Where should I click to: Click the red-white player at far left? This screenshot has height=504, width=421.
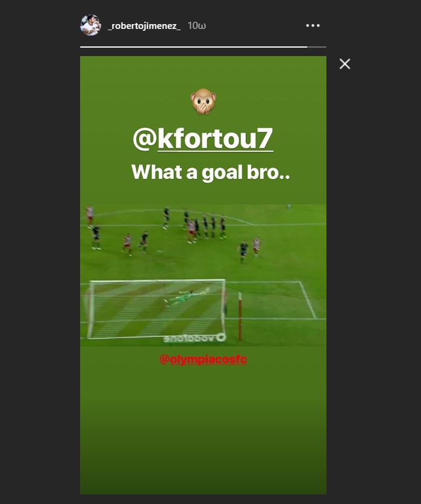coord(90,215)
